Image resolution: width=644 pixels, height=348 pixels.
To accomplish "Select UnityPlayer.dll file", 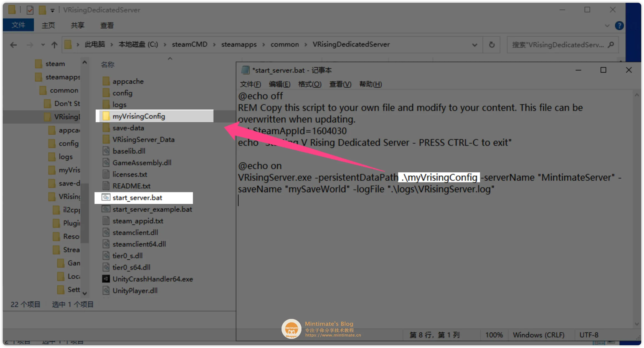I will 130,291.
